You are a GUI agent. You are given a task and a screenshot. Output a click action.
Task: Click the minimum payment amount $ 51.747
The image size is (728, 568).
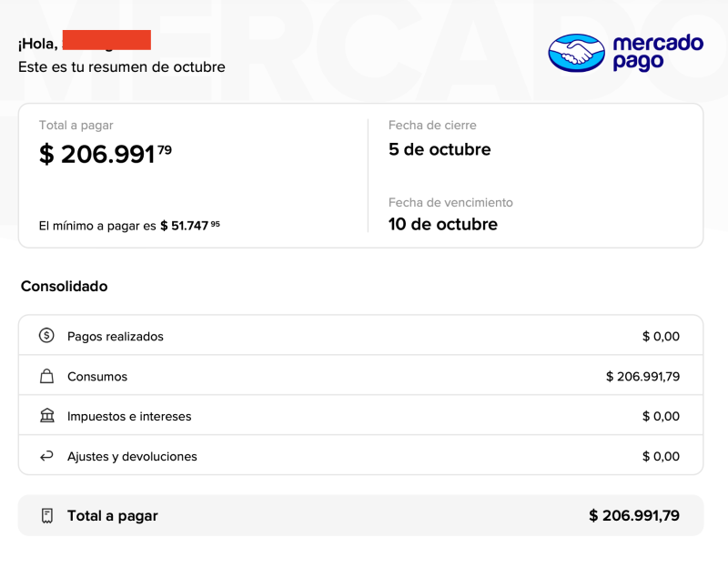(189, 226)
